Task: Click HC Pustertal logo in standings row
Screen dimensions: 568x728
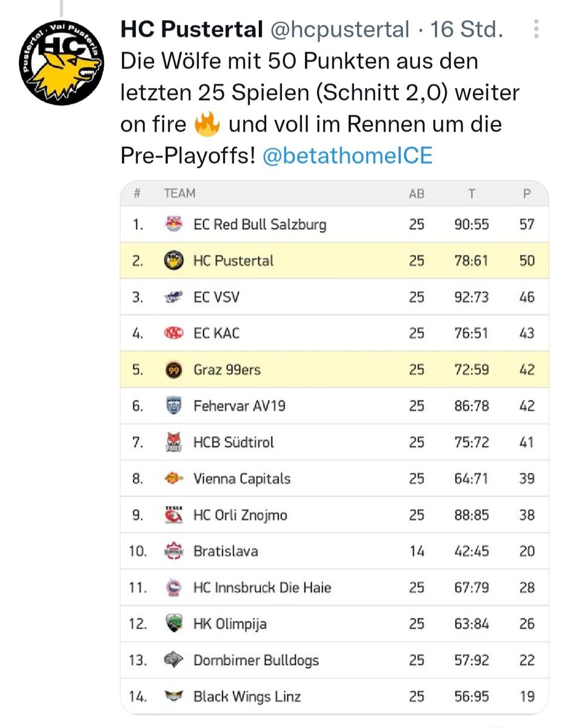Action: (173, 261)
